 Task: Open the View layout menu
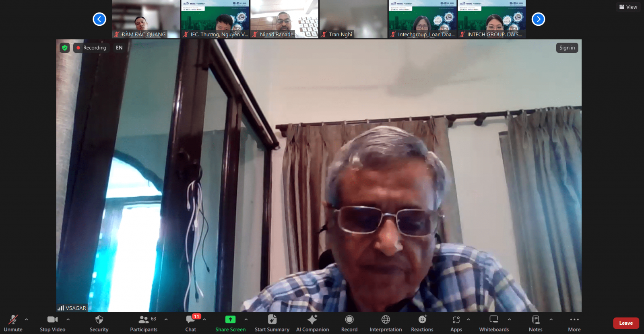[628, 7]
